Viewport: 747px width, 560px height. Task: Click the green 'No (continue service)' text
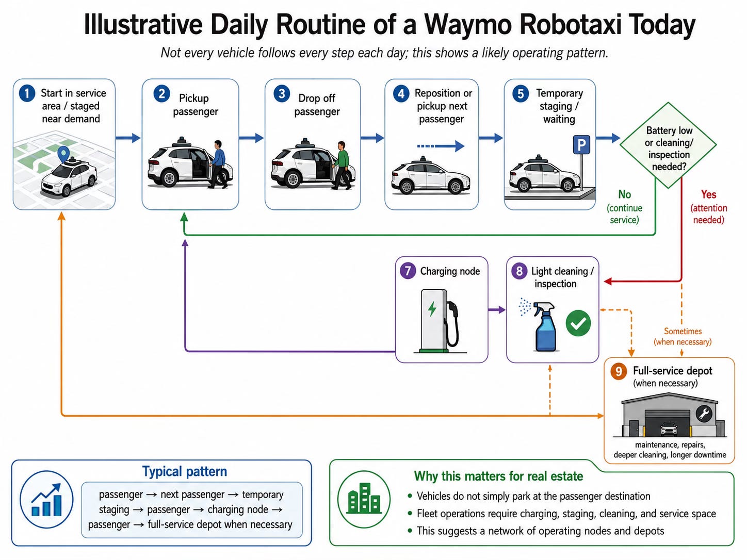coord(624,207)
